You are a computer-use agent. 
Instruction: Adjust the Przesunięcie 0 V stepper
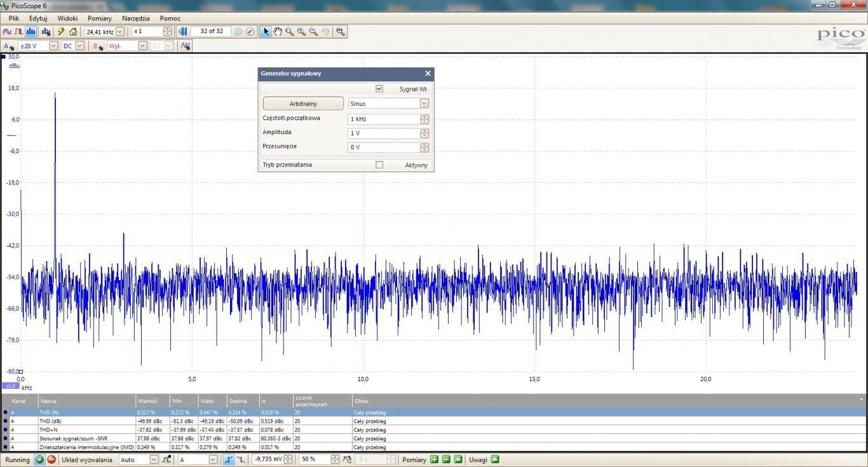click(x=424, y=147)
